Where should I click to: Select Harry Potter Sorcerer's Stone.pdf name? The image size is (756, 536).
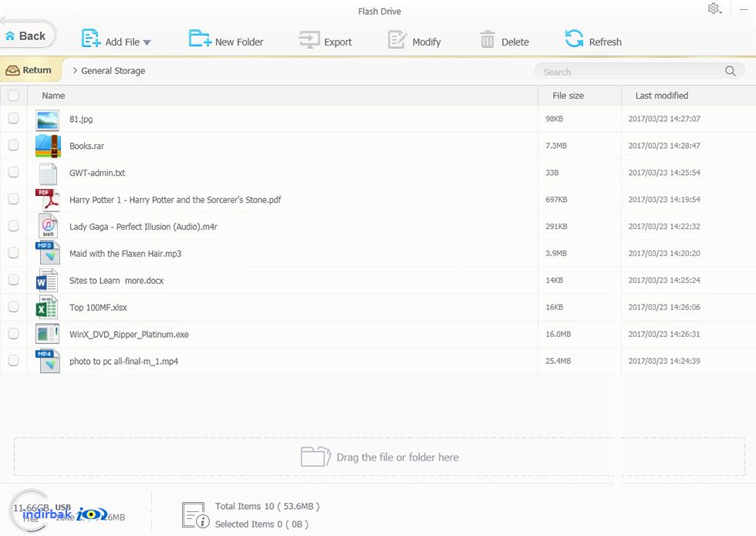(x=175, y=200)
